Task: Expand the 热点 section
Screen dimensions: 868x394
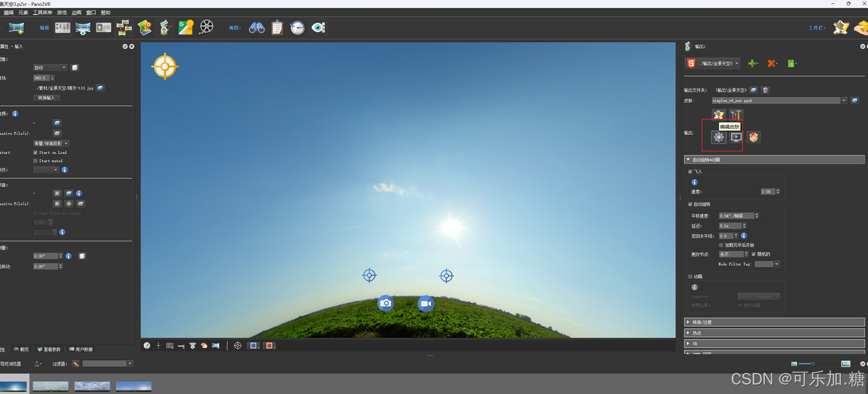Action: (774, 333)
